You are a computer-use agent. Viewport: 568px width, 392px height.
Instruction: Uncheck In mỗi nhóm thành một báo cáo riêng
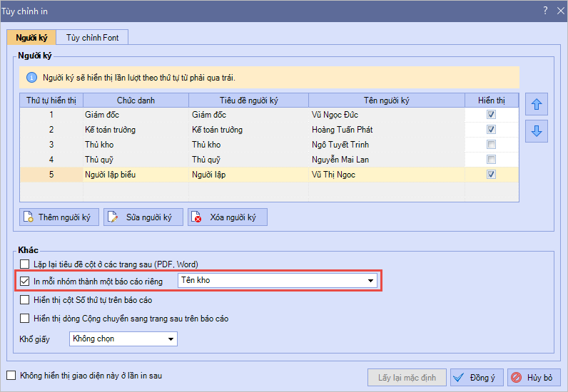[26, 281]
